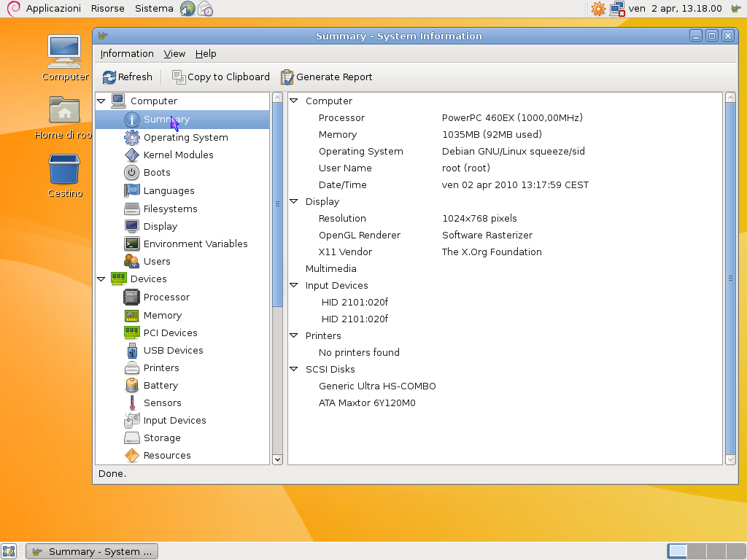Image resolution: width=747 pixels, height=560 pixels.
Task: Click the clock date and time
Action: point(675,9)
